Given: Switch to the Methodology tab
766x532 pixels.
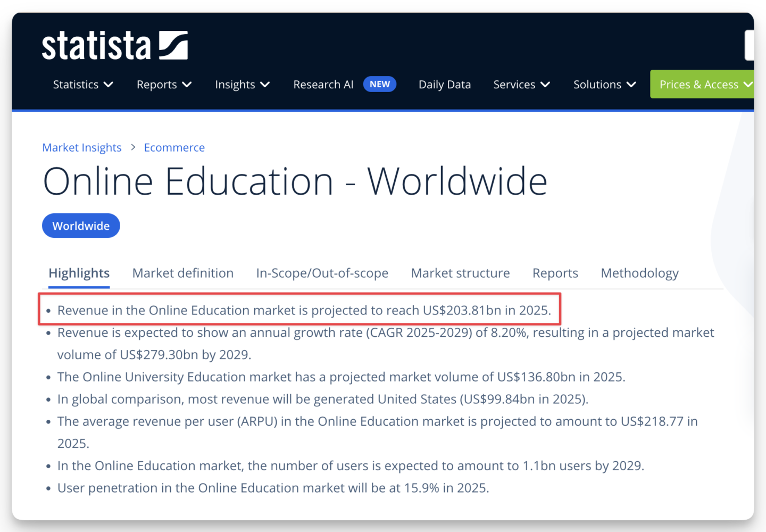Looking at the screenshot, I should pos(640,273).
